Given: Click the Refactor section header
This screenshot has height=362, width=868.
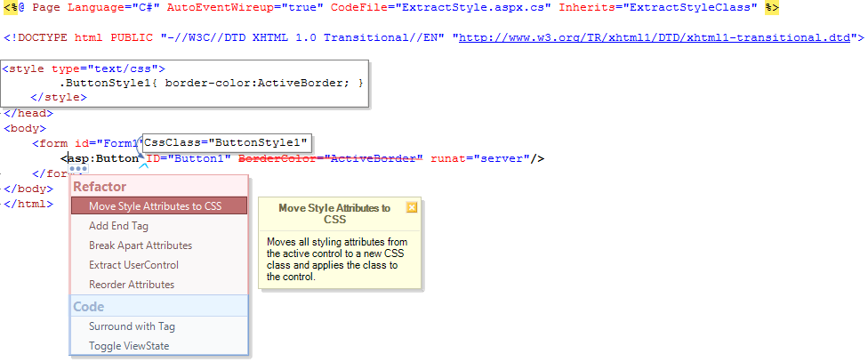Looking at the screenshot, I should [x=159, y=187].
